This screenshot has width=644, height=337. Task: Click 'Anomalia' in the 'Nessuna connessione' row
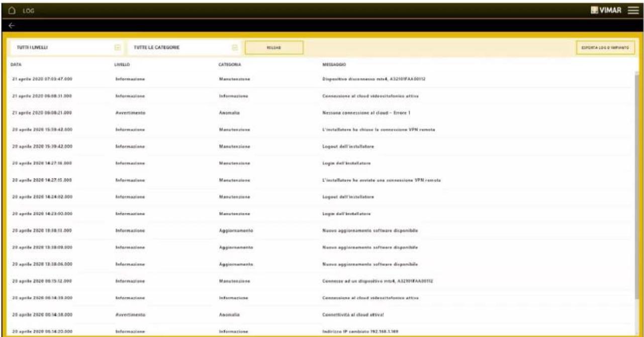[x=229, y=113]
